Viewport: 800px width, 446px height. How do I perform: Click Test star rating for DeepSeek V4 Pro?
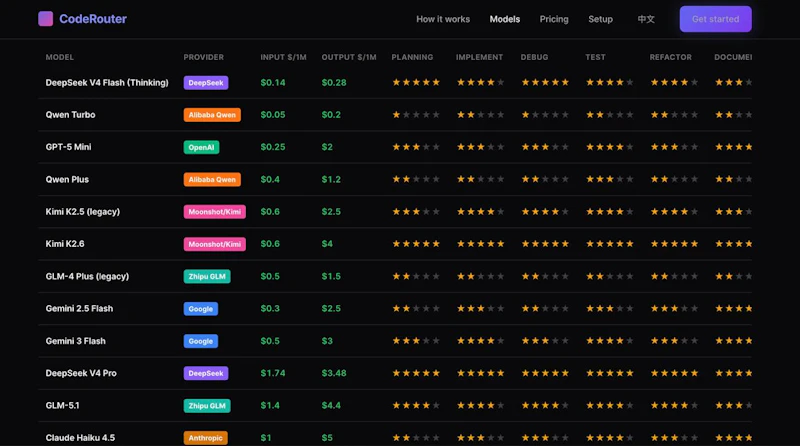pyautogui.click(x=609, y=373)
